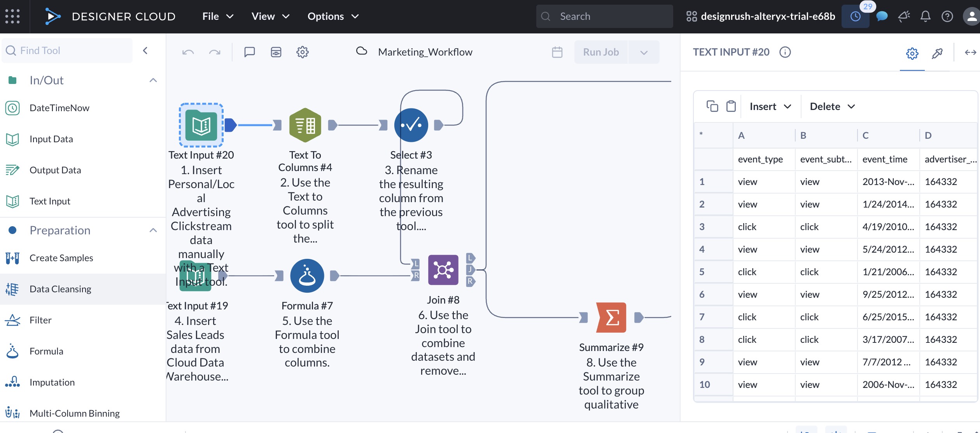Click the undo arrow in the workflow toolbar

[x=188, y=52]
